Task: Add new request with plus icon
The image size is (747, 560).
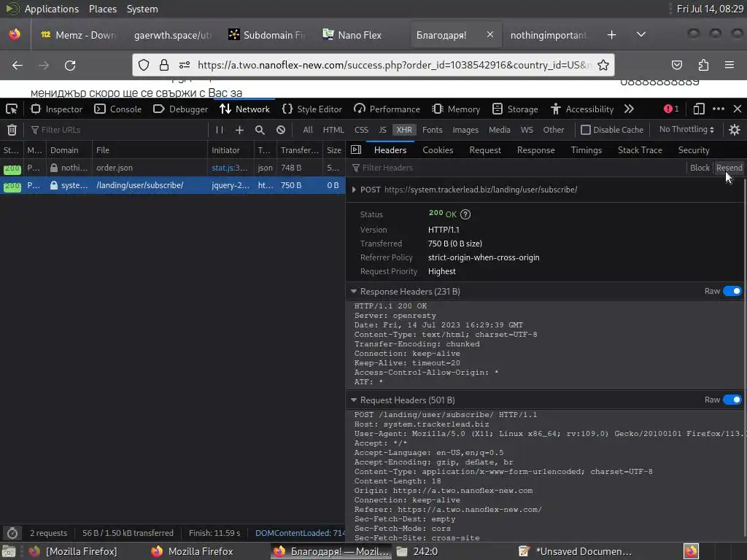Action: tap(239, 130)
